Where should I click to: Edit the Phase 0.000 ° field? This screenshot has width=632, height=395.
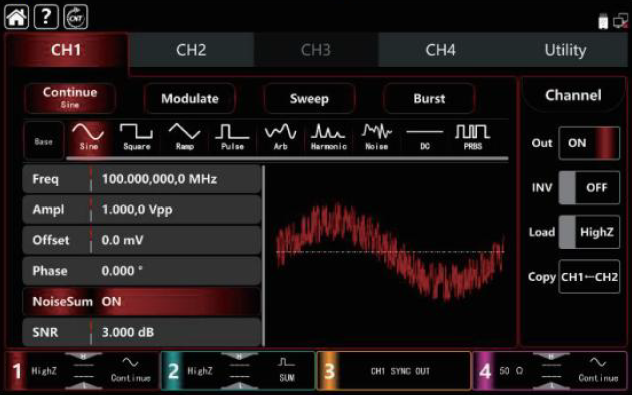point(141,270)
